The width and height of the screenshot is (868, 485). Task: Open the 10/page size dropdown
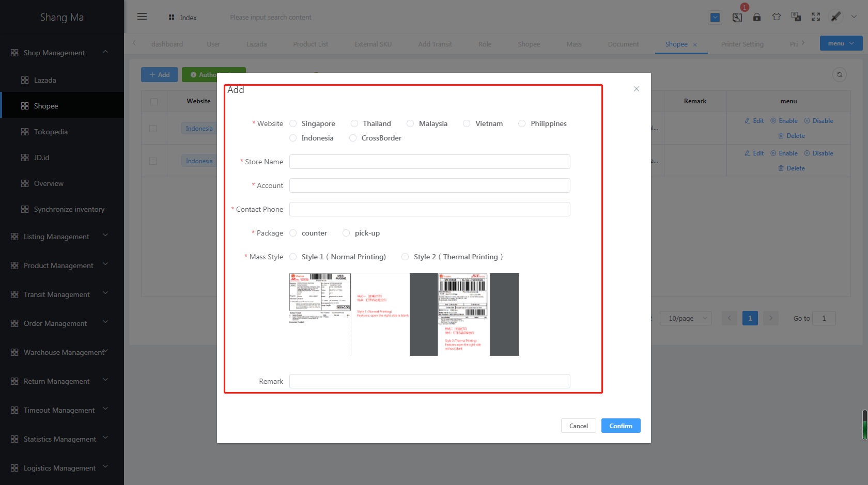[686, 318]
